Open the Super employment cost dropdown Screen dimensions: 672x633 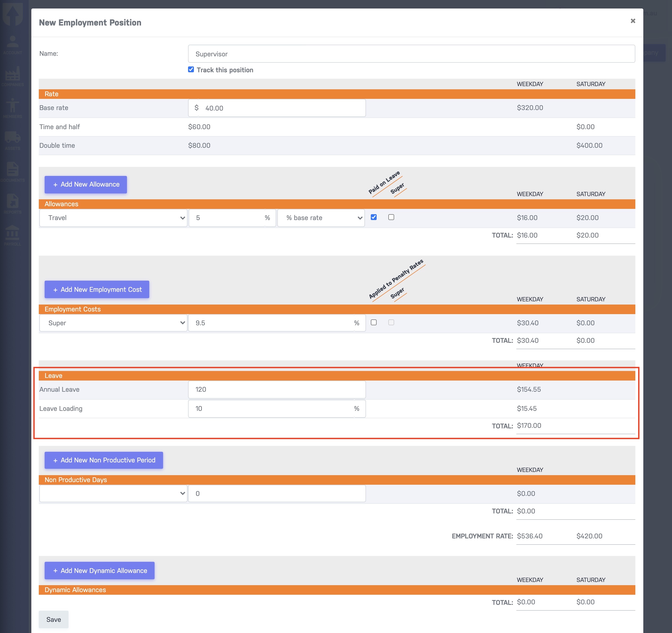(113, 323)
